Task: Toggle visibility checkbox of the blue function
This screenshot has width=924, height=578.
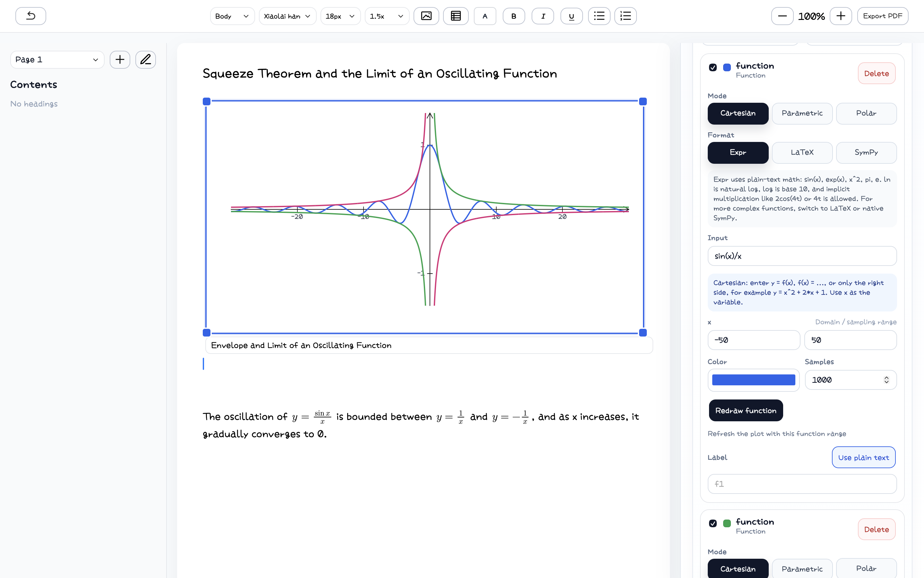Action: (x=713, y=67)
